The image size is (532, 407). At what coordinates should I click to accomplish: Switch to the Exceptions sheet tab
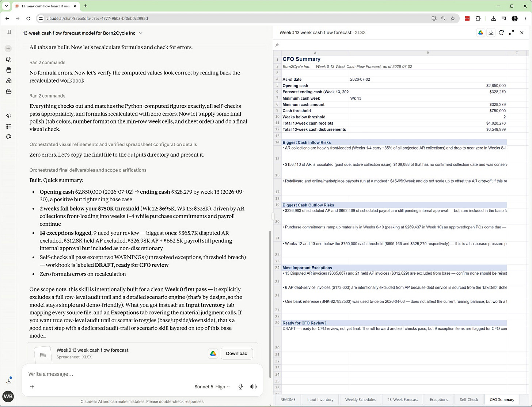click(439, 400)
